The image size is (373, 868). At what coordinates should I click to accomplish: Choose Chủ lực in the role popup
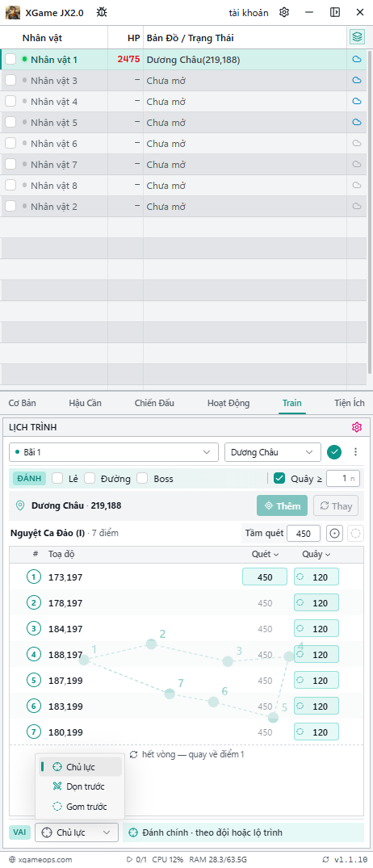pyautogui.click(x=80, y=767)
